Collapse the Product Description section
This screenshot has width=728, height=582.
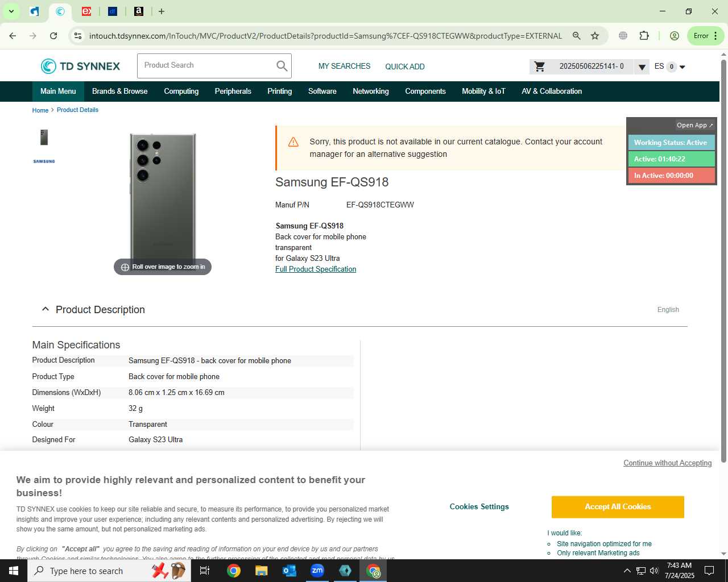(x=45, y=309)
